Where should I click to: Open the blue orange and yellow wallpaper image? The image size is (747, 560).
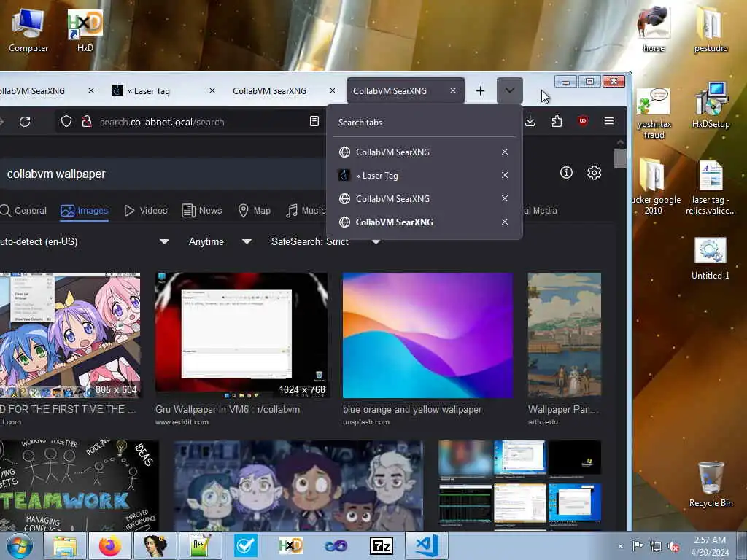(427, 335)
